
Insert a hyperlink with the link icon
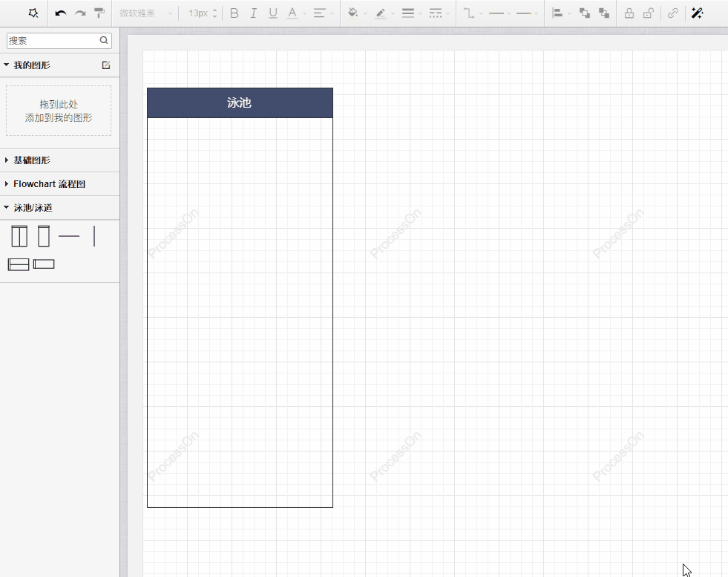point(673,13)
